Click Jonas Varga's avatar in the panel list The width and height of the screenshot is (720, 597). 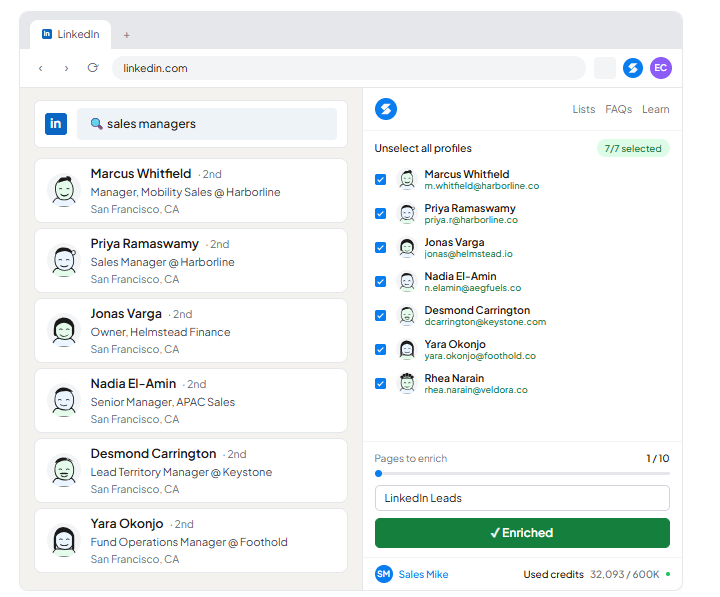pyautogui.click(x=407, y=248)
